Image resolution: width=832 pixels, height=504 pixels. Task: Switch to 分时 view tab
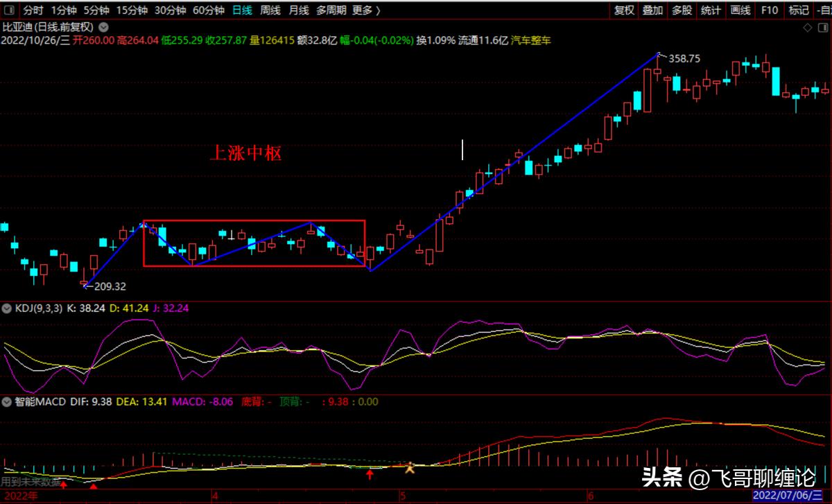(x=33, y=10)
